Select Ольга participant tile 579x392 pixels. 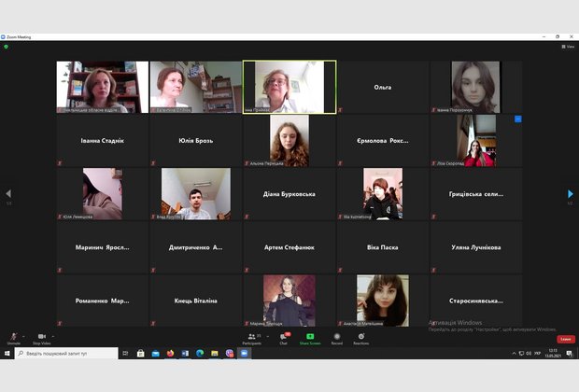coord(383,87)
